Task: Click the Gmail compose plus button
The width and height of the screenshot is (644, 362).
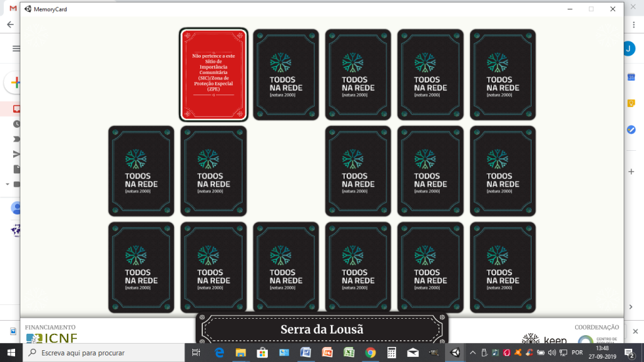Action: tap(15, 83)
